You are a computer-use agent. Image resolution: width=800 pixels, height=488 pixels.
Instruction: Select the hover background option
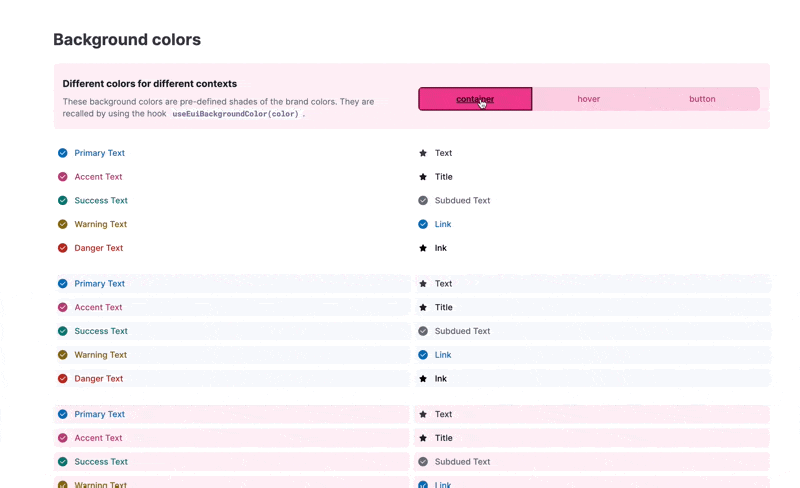[x=588, y=99]
